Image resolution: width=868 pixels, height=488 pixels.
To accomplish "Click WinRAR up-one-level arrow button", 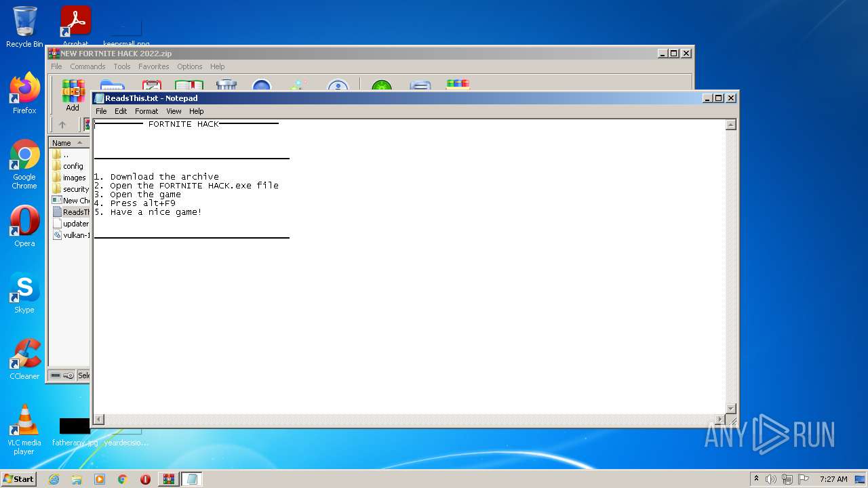I will point(62,125).
